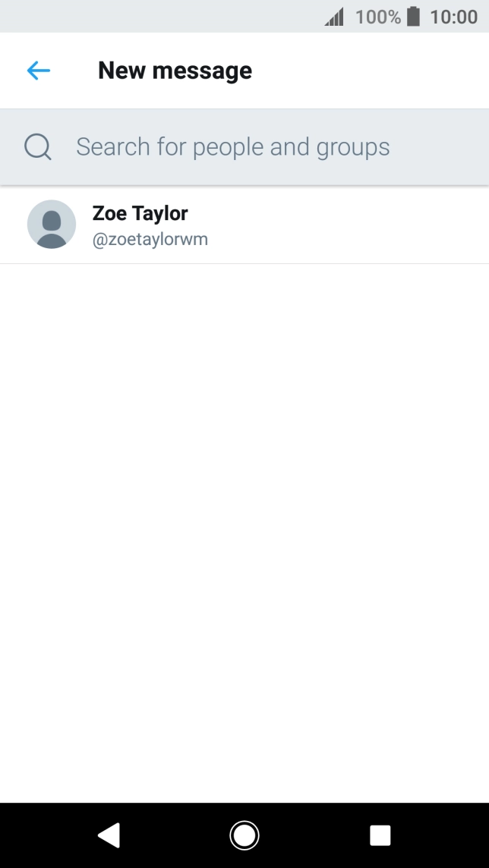Select the Zoe Taylor contact name
The image size is (489, 868).
click(x=140, y=213)
